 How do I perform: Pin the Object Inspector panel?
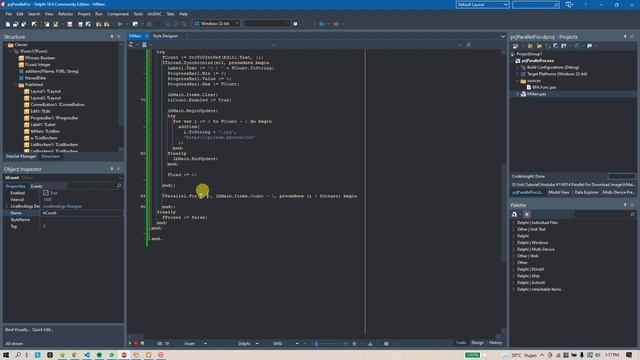tap(112, 169)
